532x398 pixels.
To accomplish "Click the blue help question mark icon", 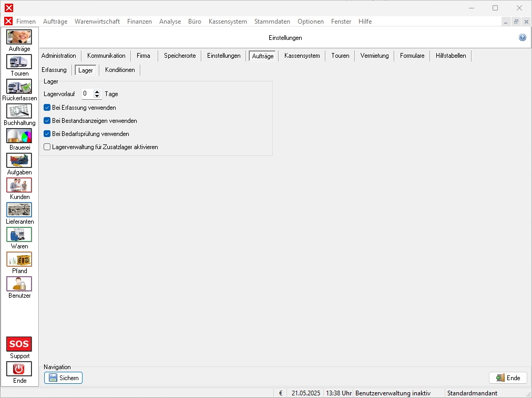I will (522, 38).
